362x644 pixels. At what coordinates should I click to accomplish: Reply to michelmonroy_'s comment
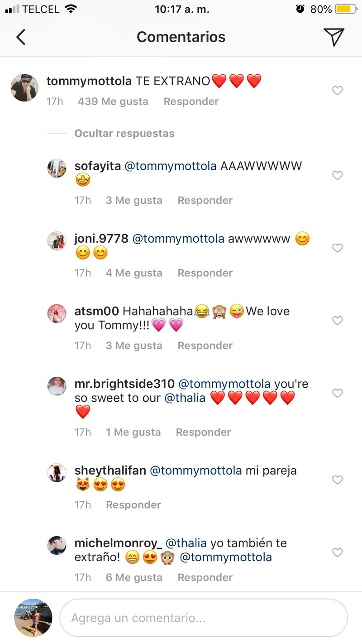coord(205,577)
